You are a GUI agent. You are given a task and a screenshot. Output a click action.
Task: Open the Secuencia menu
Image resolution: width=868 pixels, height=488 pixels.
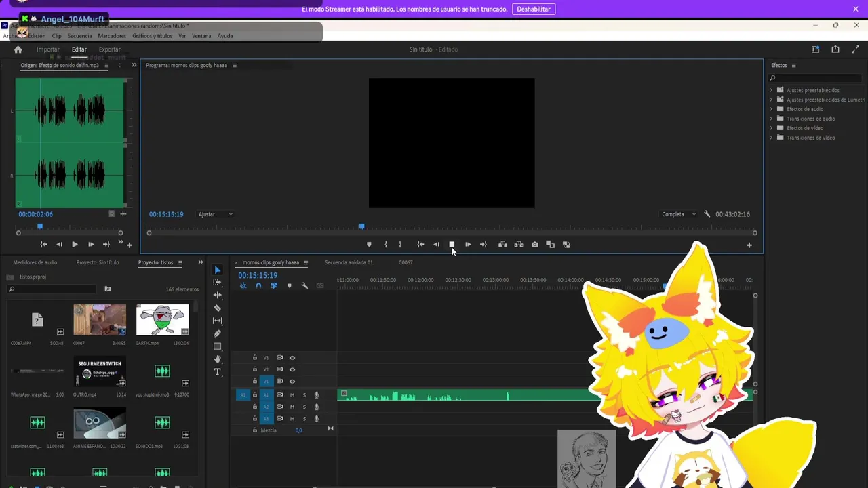(x=79, y=36)
